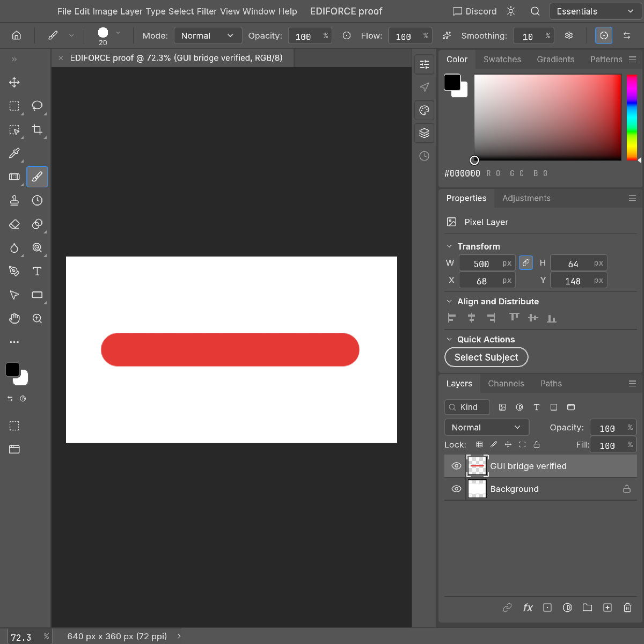Select the History Brush tool
The image size is (644, 644).
click(x=37, y=200)
